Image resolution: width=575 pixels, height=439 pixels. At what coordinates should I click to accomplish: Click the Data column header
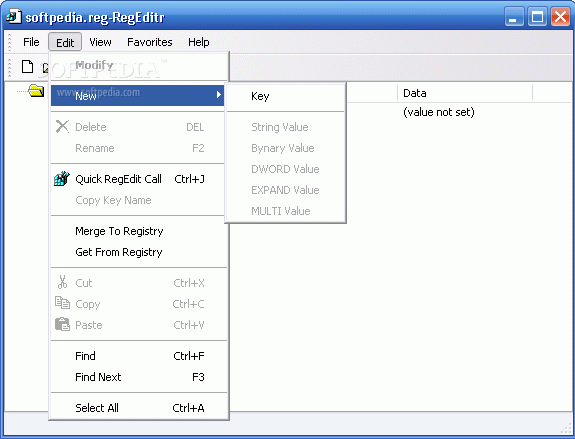pos(465,93)
